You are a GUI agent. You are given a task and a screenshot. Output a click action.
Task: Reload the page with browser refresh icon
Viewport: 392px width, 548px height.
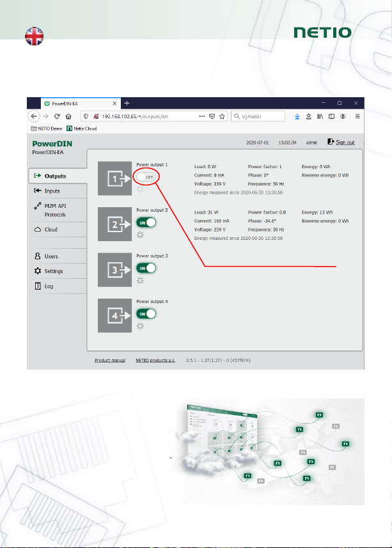(x=57, y=116)
